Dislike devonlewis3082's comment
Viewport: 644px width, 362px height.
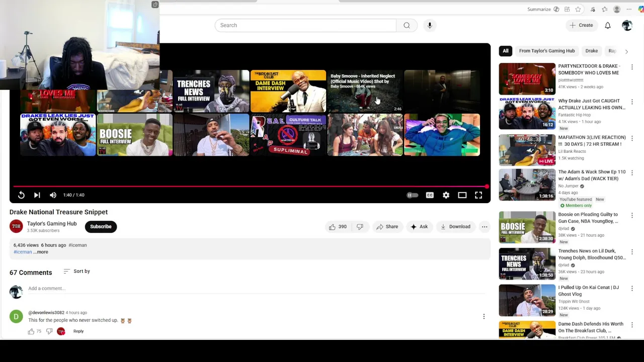click(x=49, y=331)
